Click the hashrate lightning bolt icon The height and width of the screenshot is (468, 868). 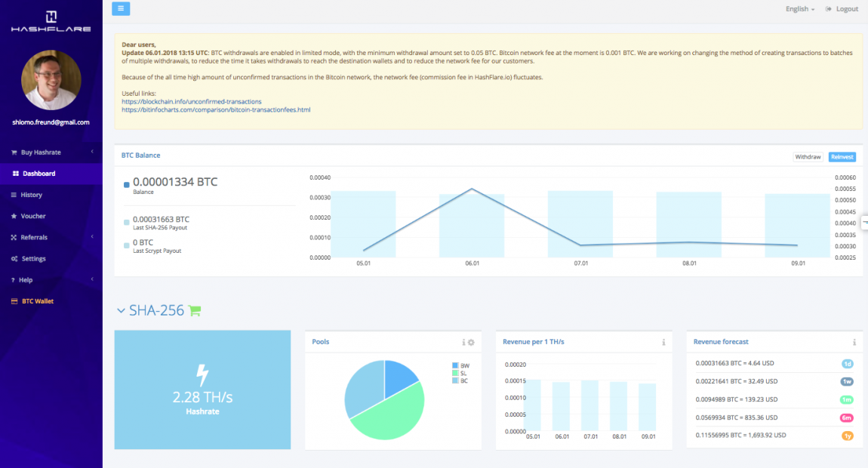(202, 375)
